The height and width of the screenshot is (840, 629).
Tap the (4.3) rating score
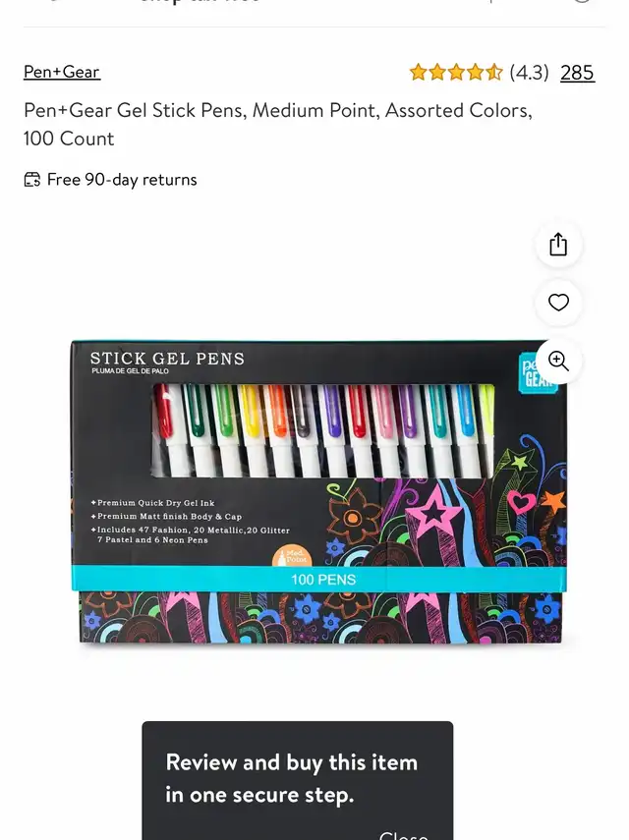[x=529, y=73]
